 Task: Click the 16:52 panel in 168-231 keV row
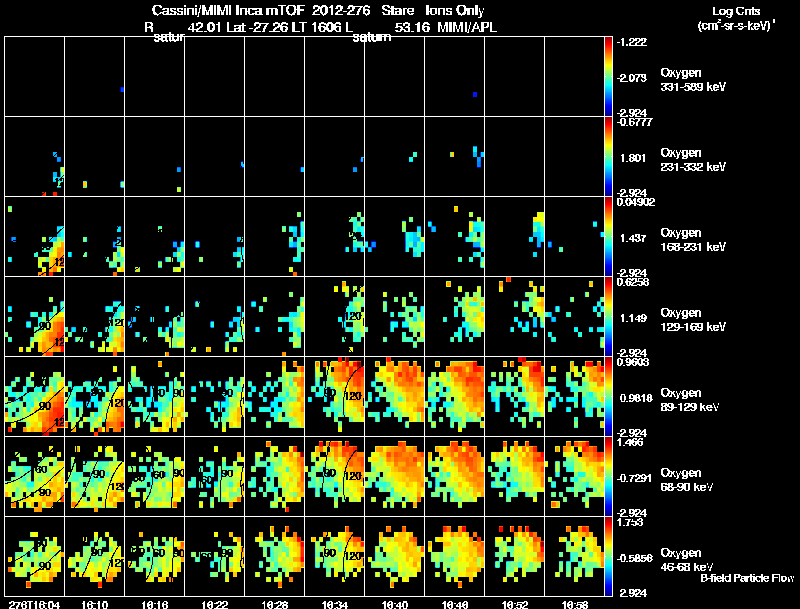click(x=515, y=237)
